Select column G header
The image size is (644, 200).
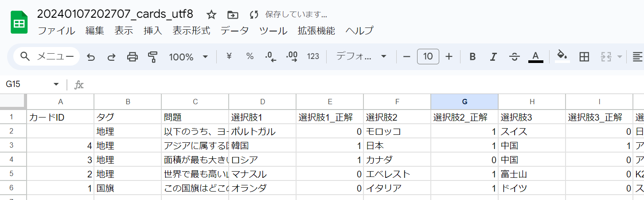coord(464,102)
